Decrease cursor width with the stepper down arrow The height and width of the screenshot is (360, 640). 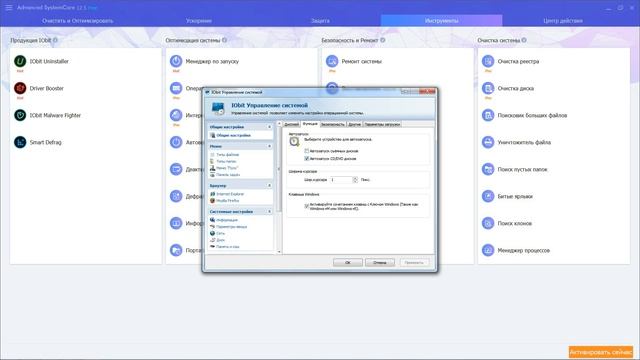[x=355, y=181]
